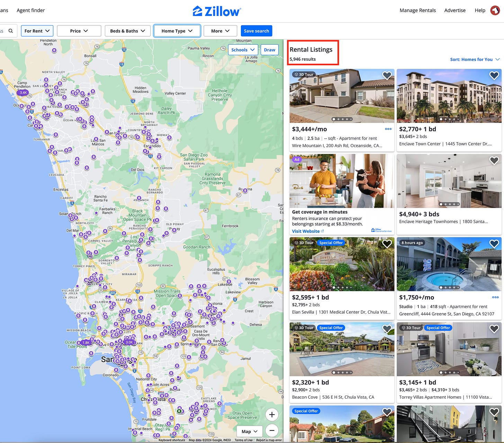Open the For Rent dropdown
Screen dimensions: 504x443
pyautogui.click(x=37, y=31)
